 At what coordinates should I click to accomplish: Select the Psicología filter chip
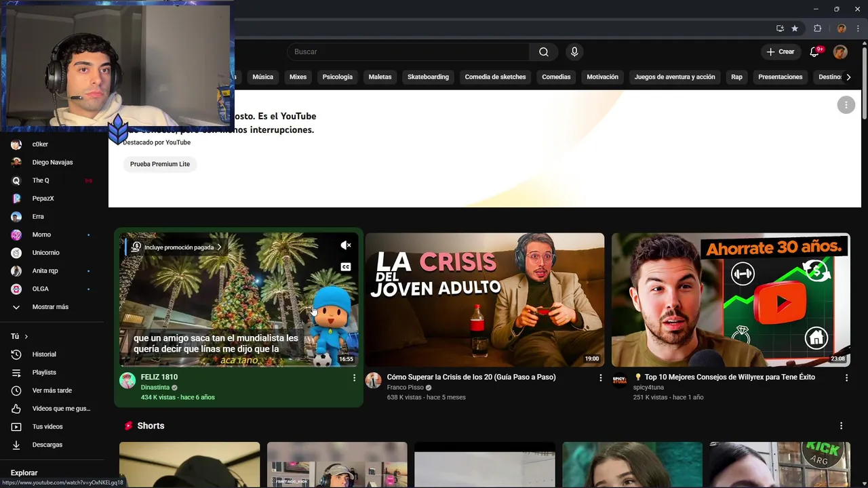[x=337, y=77]
